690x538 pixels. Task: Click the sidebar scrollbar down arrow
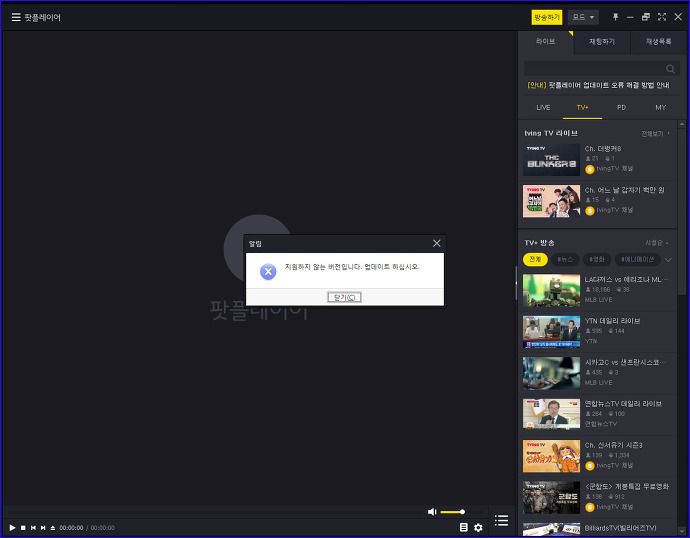pos(682,531)
